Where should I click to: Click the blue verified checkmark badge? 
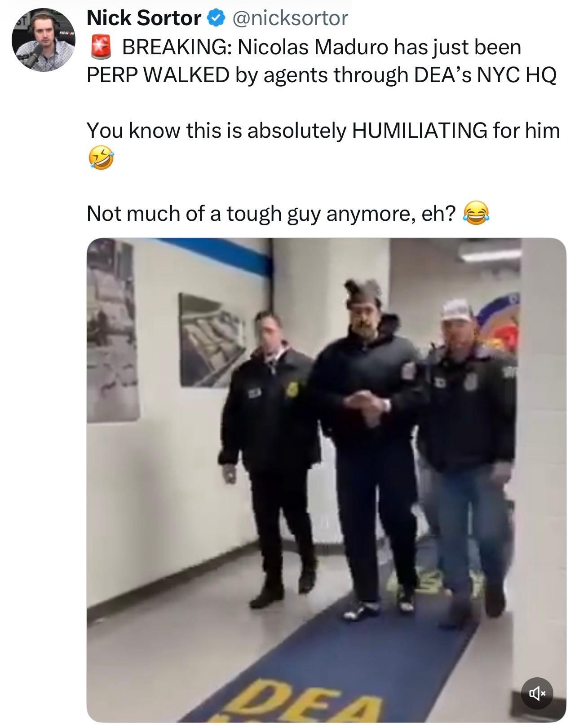pyautogui.click(x=216, y=18)
